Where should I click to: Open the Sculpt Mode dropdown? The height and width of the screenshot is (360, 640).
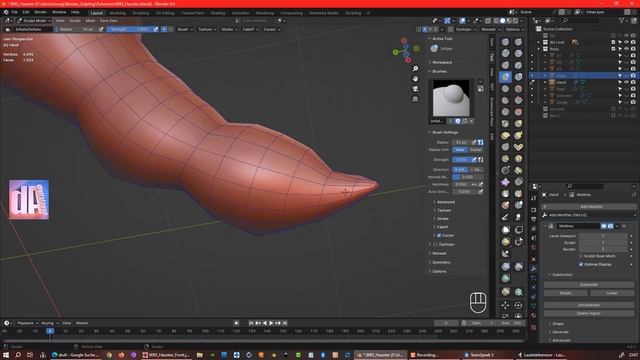[x=34, y=20]
